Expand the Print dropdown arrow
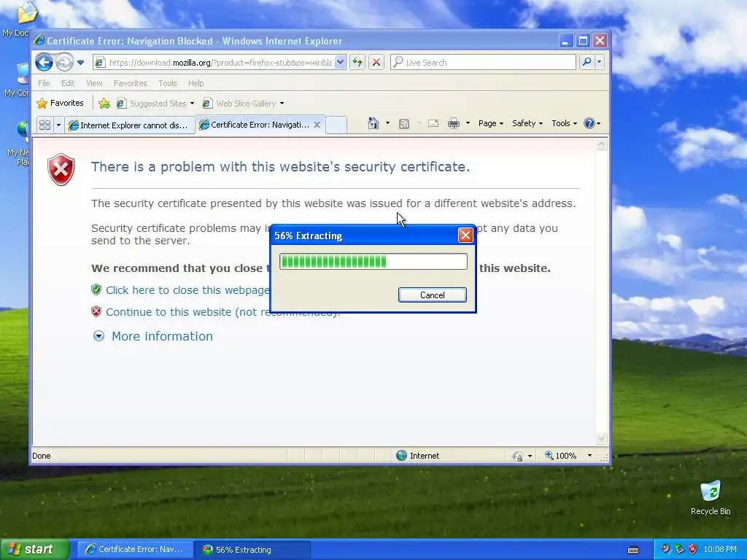The image size is (747, 560). pos(468,123)
